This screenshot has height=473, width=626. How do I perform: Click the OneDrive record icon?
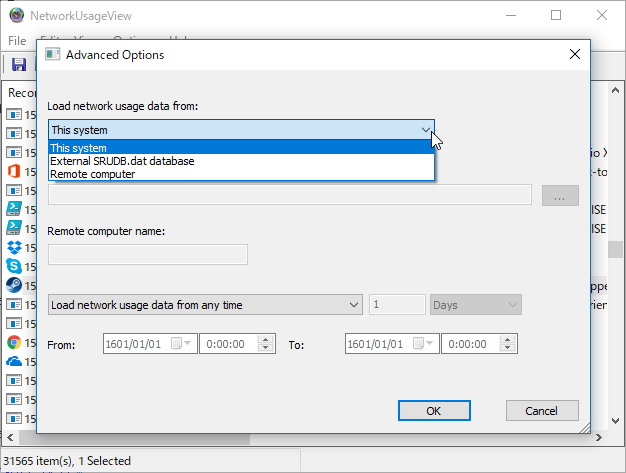click(15, 361)
